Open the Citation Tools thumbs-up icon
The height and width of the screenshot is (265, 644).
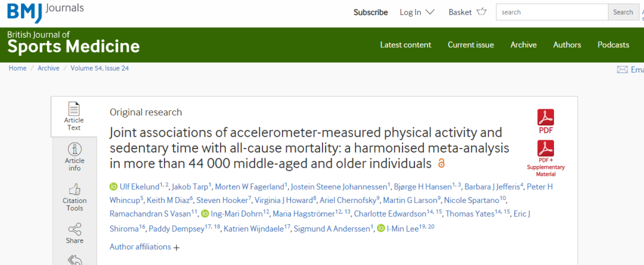pyautogui.click(x=75, y=189)
